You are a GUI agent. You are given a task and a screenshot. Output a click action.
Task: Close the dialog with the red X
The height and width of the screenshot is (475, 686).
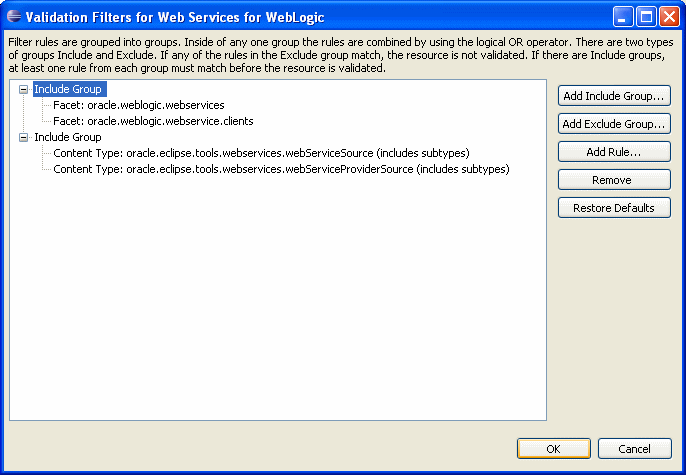(x=669, y=17)
